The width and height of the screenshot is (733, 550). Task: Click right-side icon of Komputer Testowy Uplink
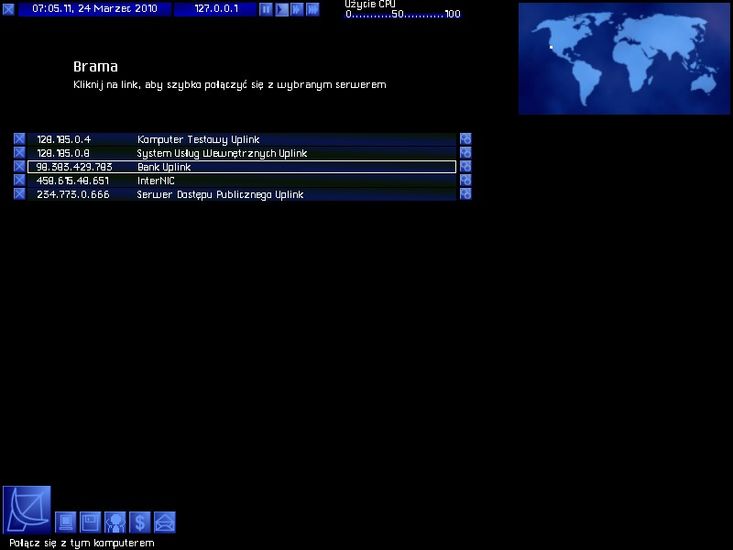tap(465, 139)
